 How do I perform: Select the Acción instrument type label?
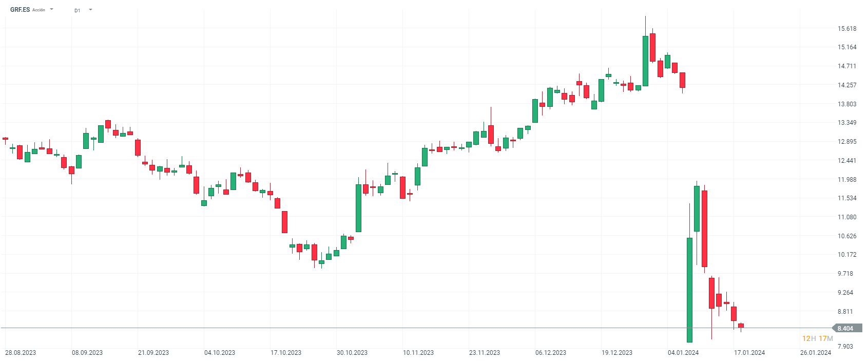(39, 10)
